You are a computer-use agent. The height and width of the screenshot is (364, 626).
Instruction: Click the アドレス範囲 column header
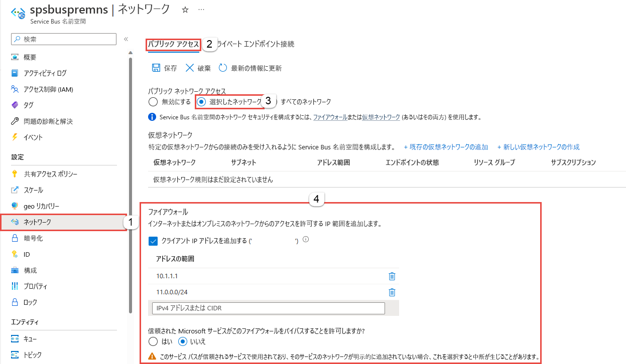[x=333, y=162]
